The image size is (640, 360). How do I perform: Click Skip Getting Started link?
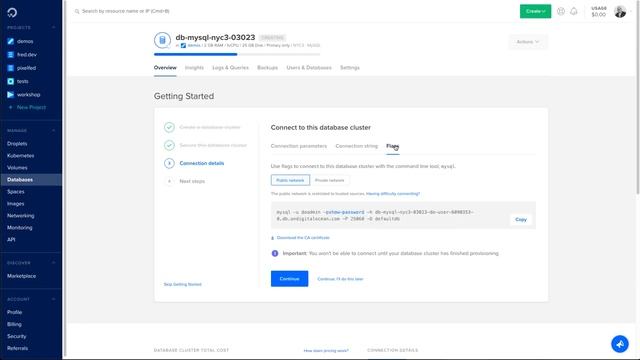point(182,284)
